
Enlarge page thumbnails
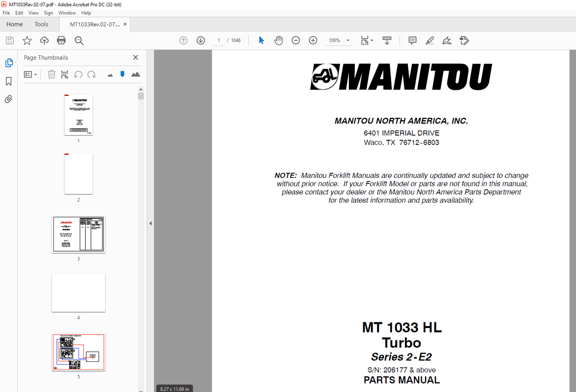click(x=135, y=74)
